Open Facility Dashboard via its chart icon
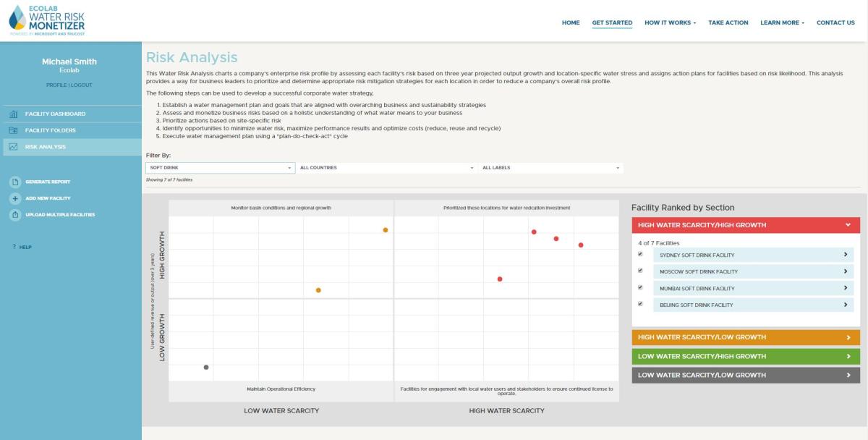The height and width of the screenshot is (440, 868). click(x=13, y=114)
